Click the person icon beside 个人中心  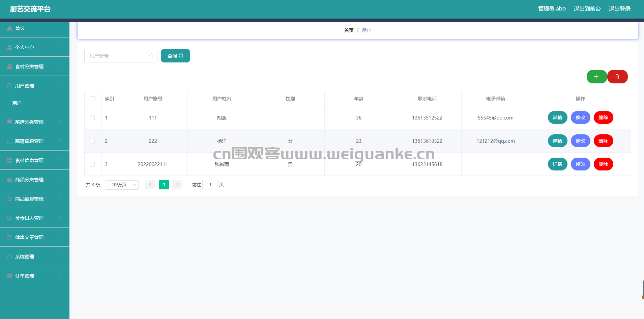pos(9,48)
